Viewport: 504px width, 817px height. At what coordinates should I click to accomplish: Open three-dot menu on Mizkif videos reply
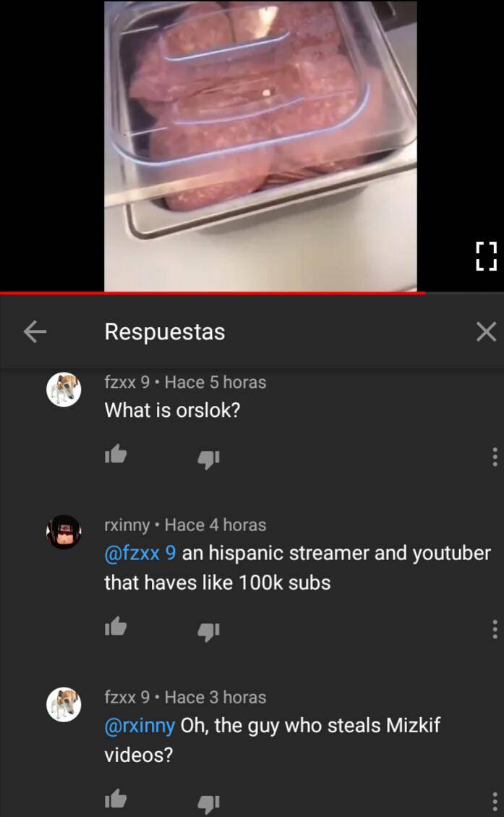[x=495, y=802]
